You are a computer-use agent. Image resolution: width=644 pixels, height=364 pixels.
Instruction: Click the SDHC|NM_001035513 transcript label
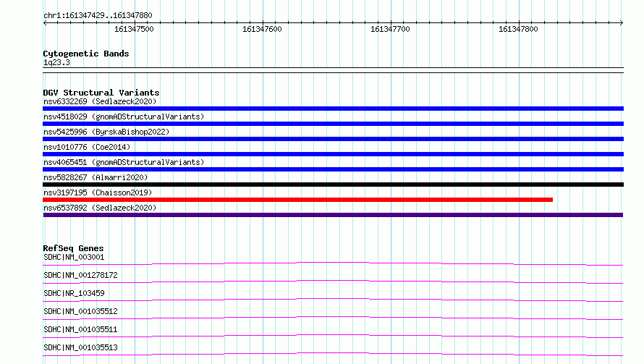(80, 347)
